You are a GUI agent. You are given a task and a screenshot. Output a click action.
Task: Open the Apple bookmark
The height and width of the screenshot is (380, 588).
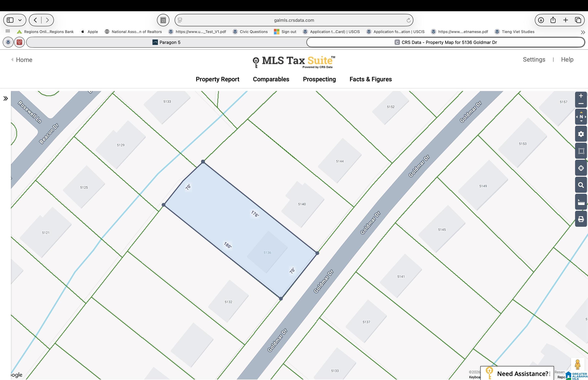89,32
